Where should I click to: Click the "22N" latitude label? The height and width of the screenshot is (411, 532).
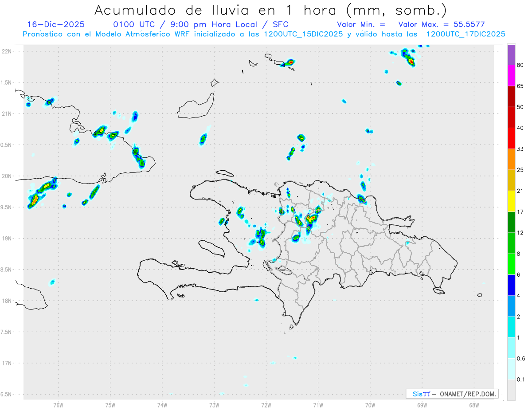tap(8, 51)
